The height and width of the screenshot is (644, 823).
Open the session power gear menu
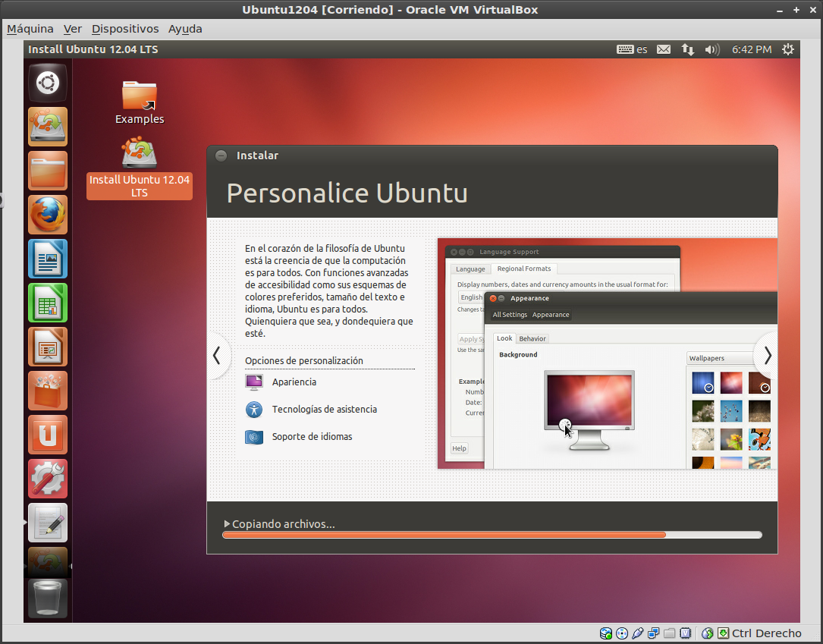788,49
